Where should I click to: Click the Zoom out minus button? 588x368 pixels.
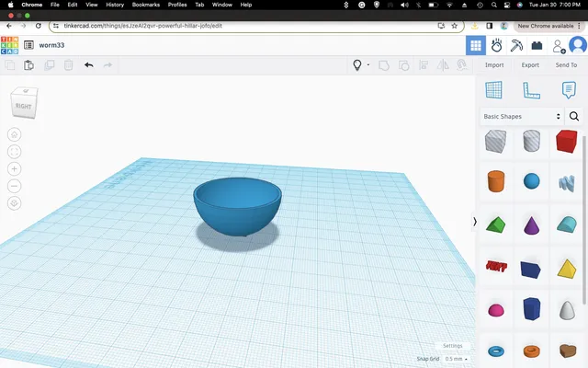coord(15,186)
